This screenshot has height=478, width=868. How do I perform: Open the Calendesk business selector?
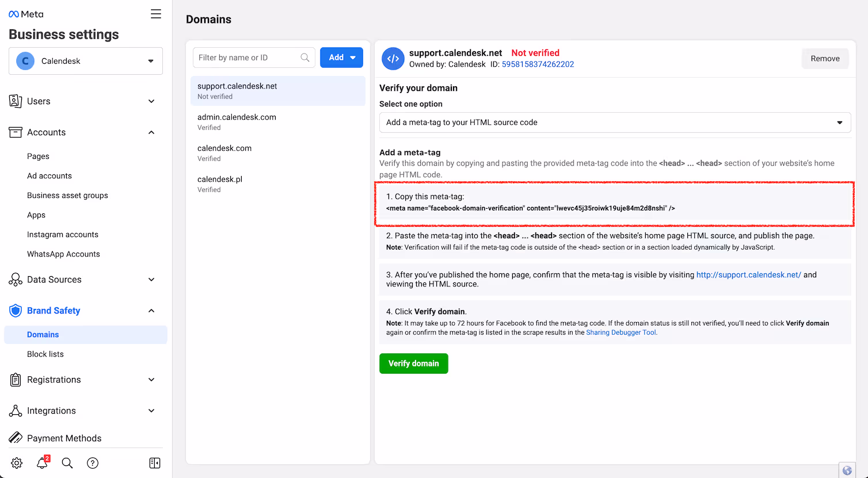tap(85, 60)
